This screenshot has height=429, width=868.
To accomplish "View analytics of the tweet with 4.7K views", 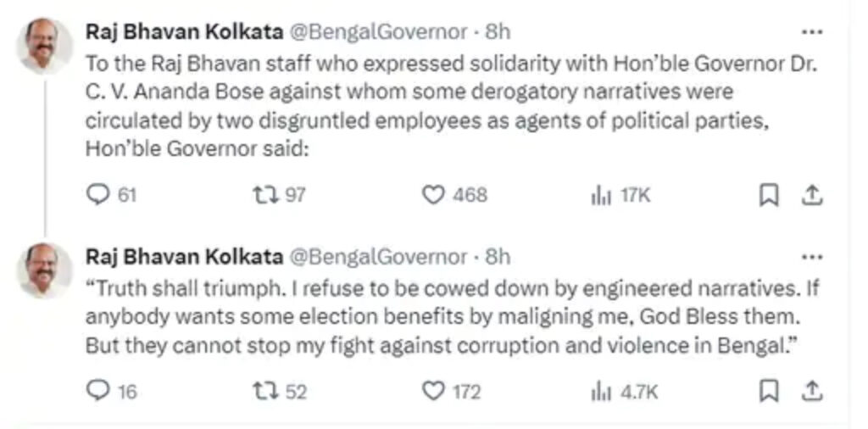I will coord(600,391).
